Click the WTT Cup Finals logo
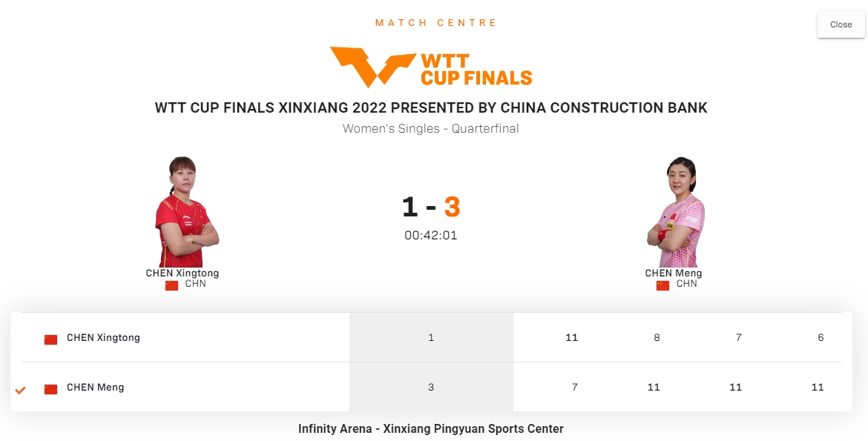868x441 pixels. [431, 68]
